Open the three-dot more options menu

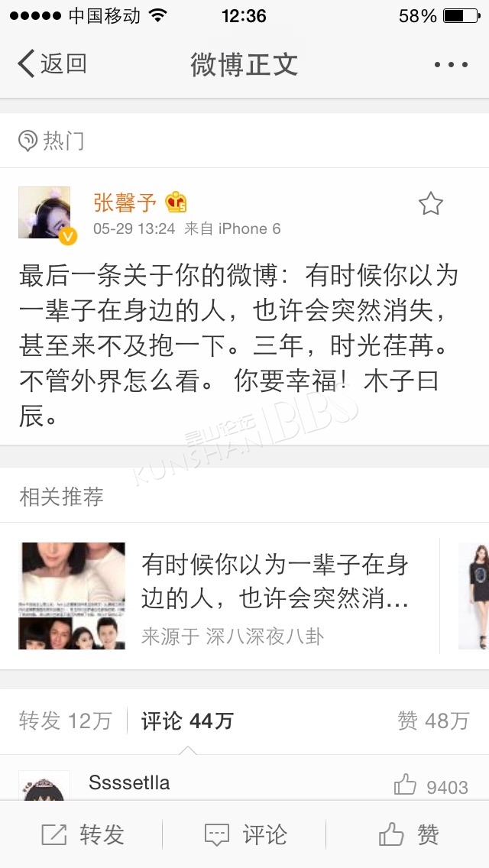pyautogui.click(x=451, y=65)
